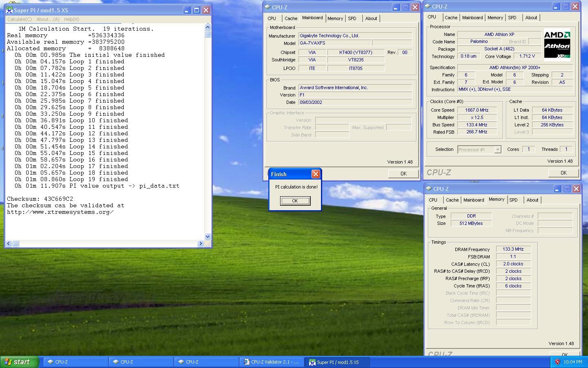Click the CAS# Latency 2.0 clocks field

coord(513,264)
